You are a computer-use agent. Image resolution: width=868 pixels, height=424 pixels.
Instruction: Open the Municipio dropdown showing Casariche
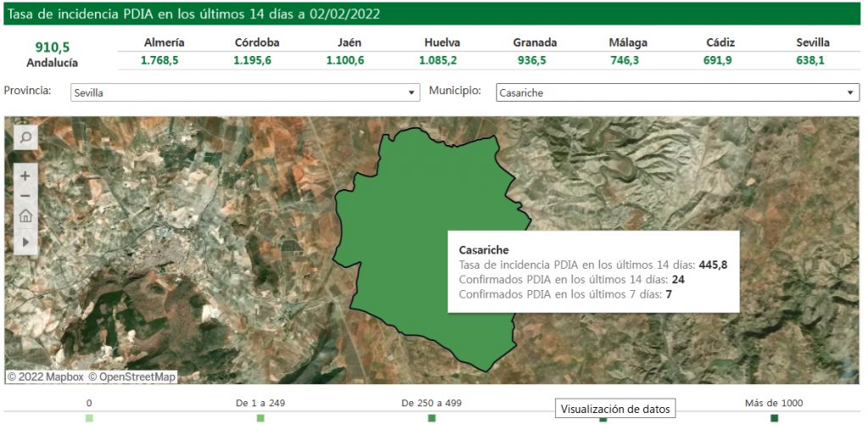pyautogui.click(x=676, y=92)
